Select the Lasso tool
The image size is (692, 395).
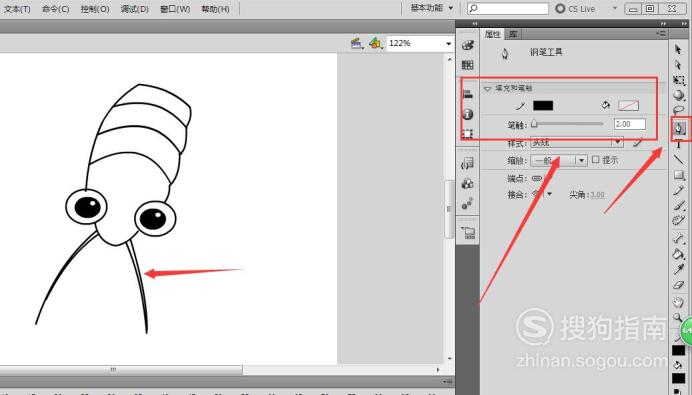[678, 110]
